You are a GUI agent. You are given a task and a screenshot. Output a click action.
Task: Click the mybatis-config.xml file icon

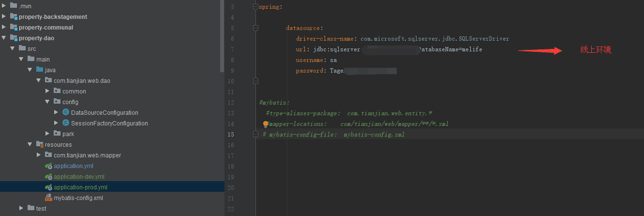click(x=48, y=198)
